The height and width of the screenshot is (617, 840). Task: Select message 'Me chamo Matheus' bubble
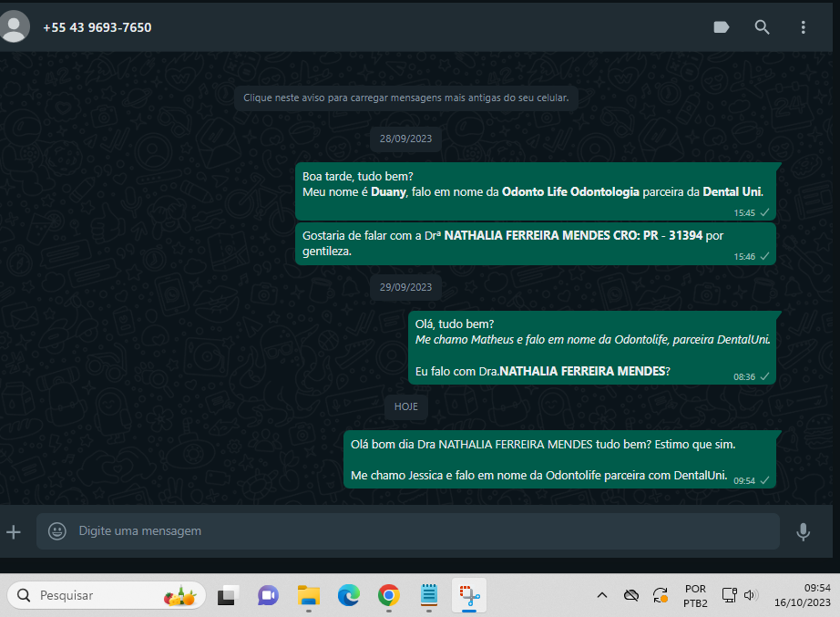(x=592, y=347)
